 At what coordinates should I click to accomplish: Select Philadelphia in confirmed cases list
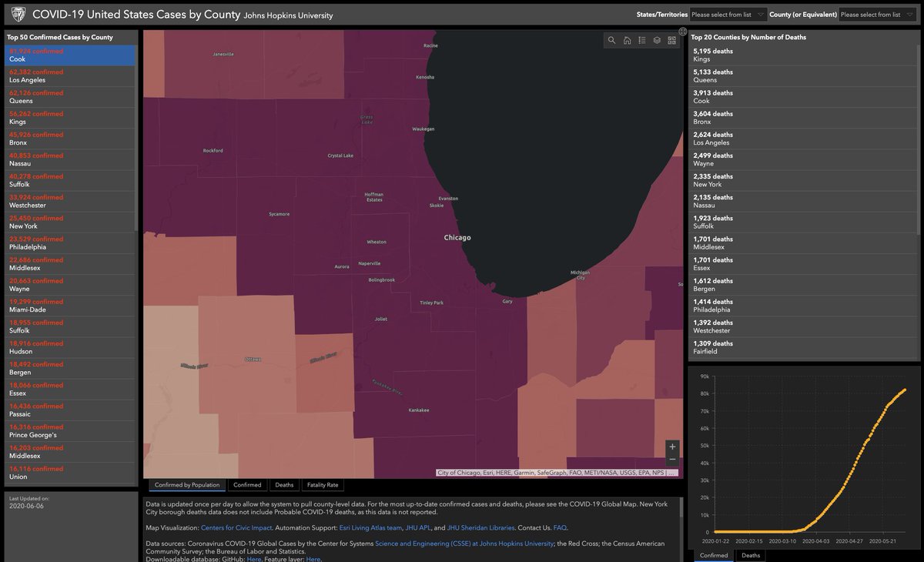71,243
